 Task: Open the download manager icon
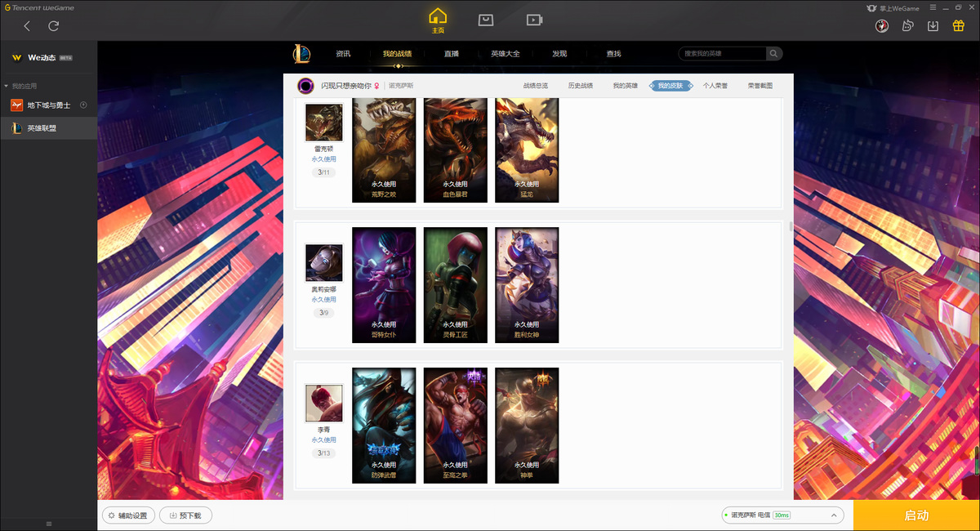[x=933, y=25]
